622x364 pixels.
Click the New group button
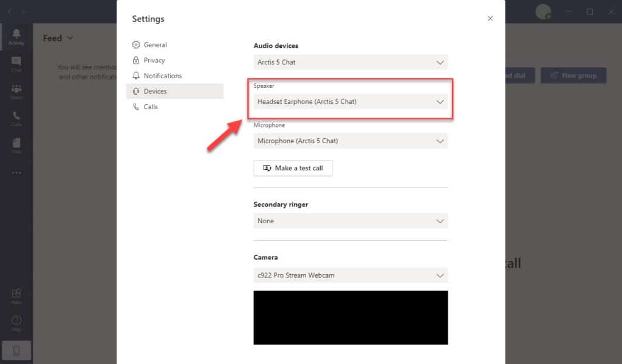point(573,75)
